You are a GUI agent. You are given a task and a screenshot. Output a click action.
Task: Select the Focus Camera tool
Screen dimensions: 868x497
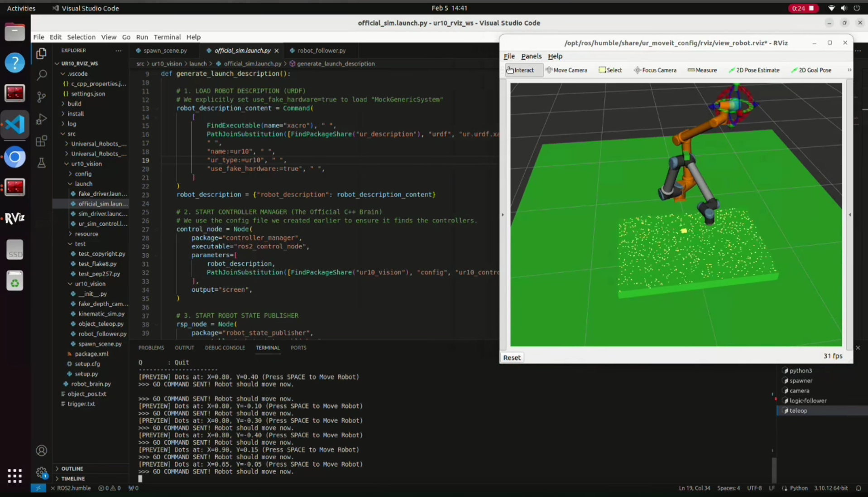tap(655, 70)
